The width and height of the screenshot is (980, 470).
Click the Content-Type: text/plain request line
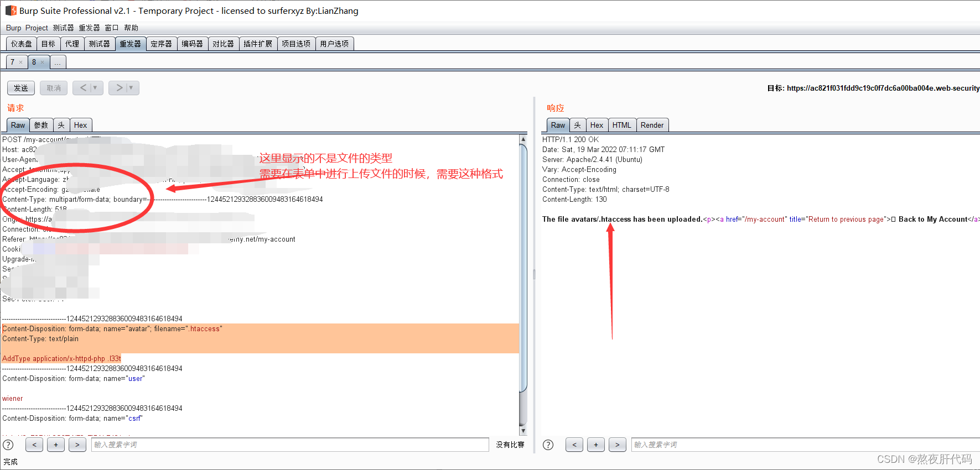coord(40,339)
